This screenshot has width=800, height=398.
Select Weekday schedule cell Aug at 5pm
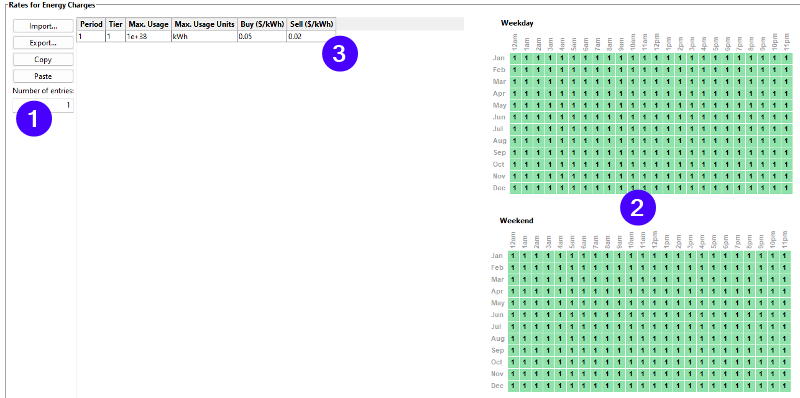tap(715, 140)
